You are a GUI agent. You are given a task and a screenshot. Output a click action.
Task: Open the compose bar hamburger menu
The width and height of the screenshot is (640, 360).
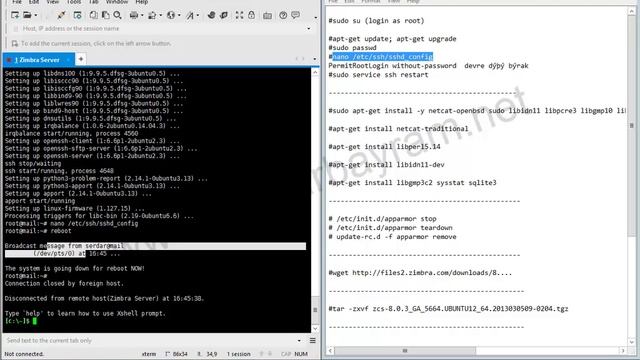point(313,340)
